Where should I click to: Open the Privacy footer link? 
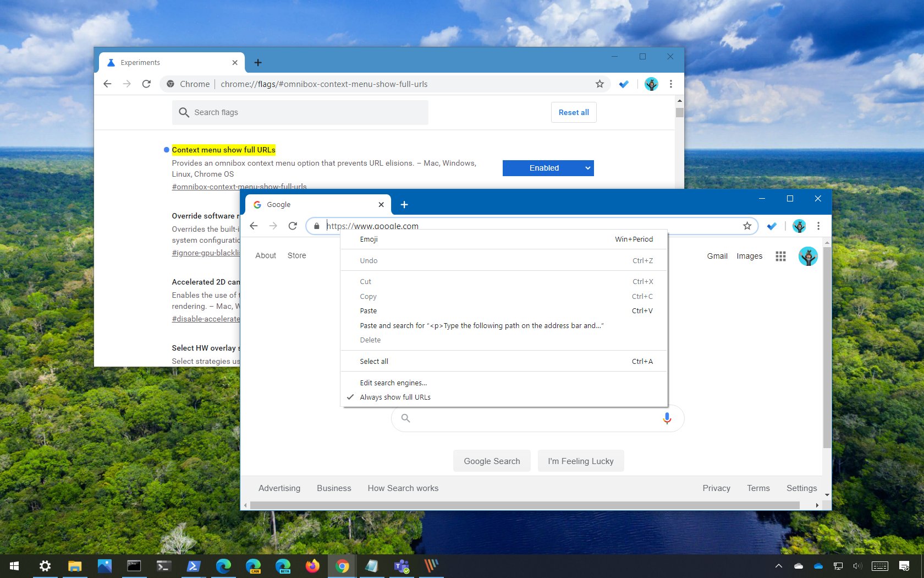coord(716,488)
